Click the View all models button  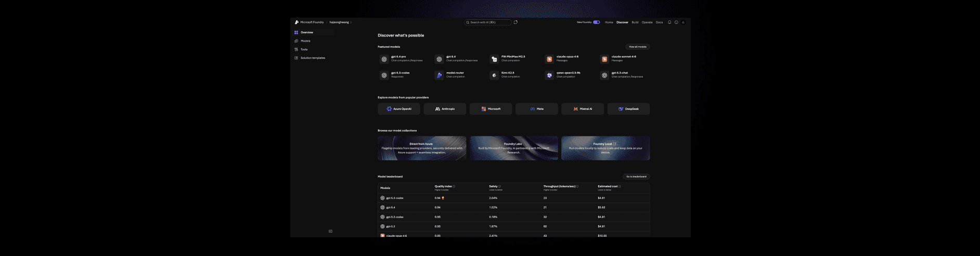click(x=637, y=47)
